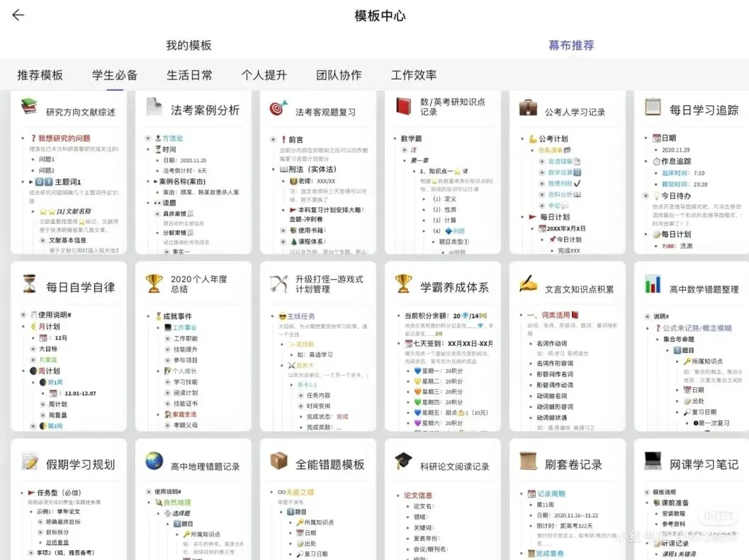Select the 生活日常 category
This screenshot has height=560, width=749.
(190, 75)
